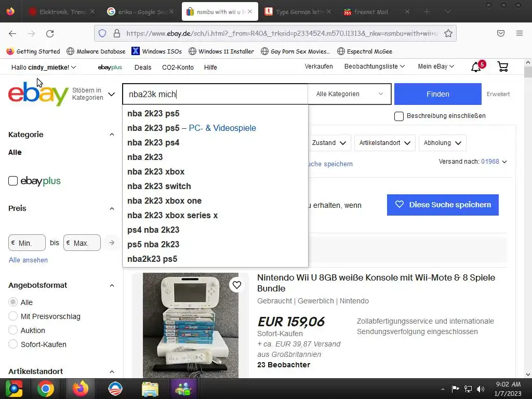This screenshot has width=532, height=399.
Task: List all tabs dropdown arrow
Action: [447, 11]
